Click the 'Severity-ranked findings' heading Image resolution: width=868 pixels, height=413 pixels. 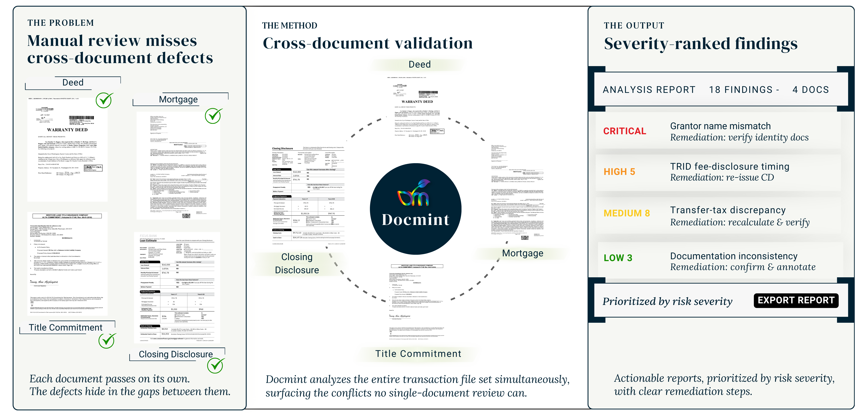pos(701,44)
